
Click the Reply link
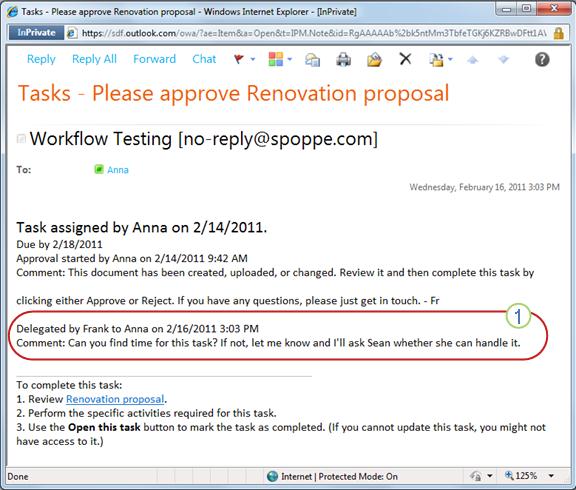tap(41, 59)
